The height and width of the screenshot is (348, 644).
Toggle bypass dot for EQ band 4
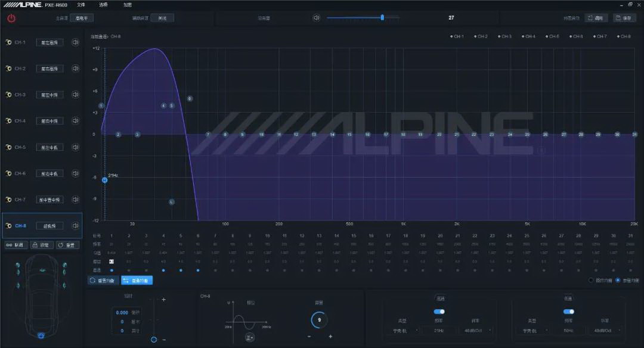click(163, 271)
